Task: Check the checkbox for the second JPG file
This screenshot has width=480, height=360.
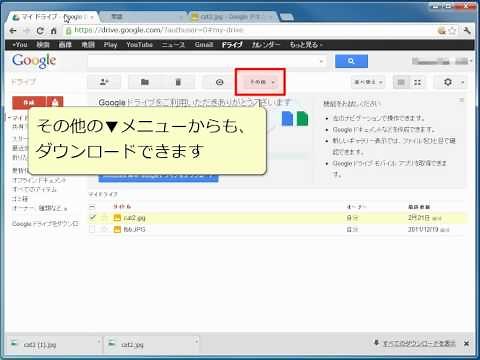Action: tap(92, 229)
